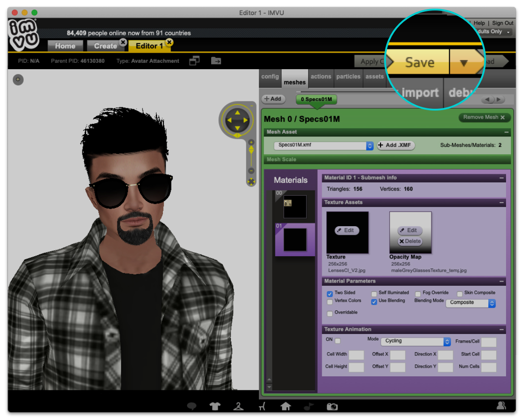Collapse the Texture Assets section
The width and height of the screenshot is (522, 420).
pyautogui.click(x=502, y=202)
